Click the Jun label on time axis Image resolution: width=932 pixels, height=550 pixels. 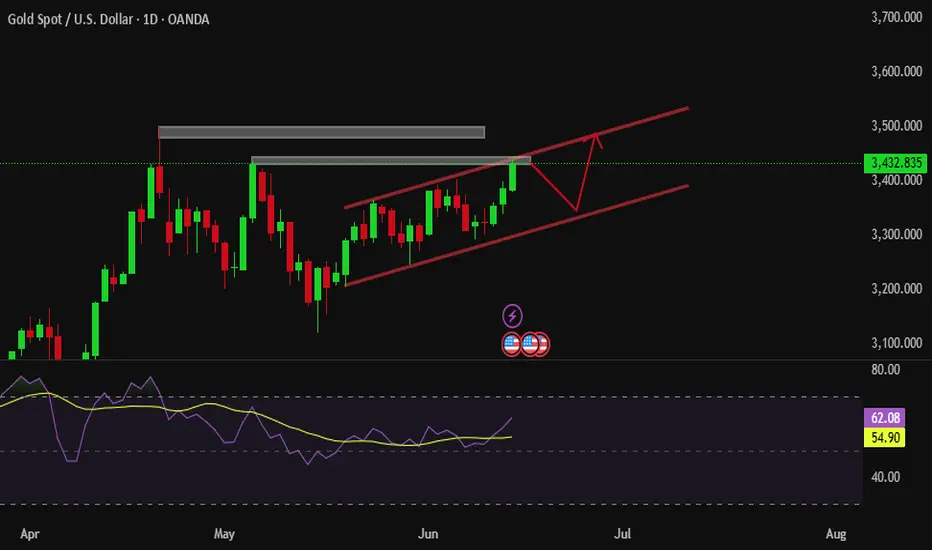click(428, 534)
